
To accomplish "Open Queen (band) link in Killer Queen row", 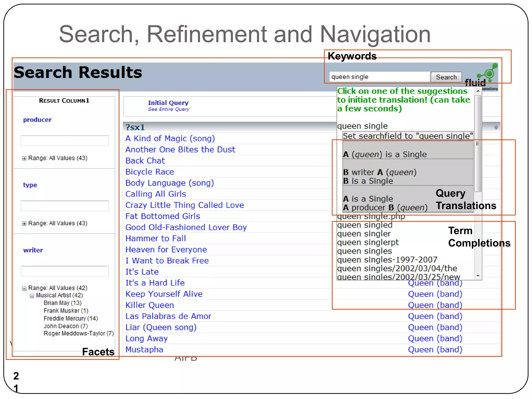I will tap(435, 305).
